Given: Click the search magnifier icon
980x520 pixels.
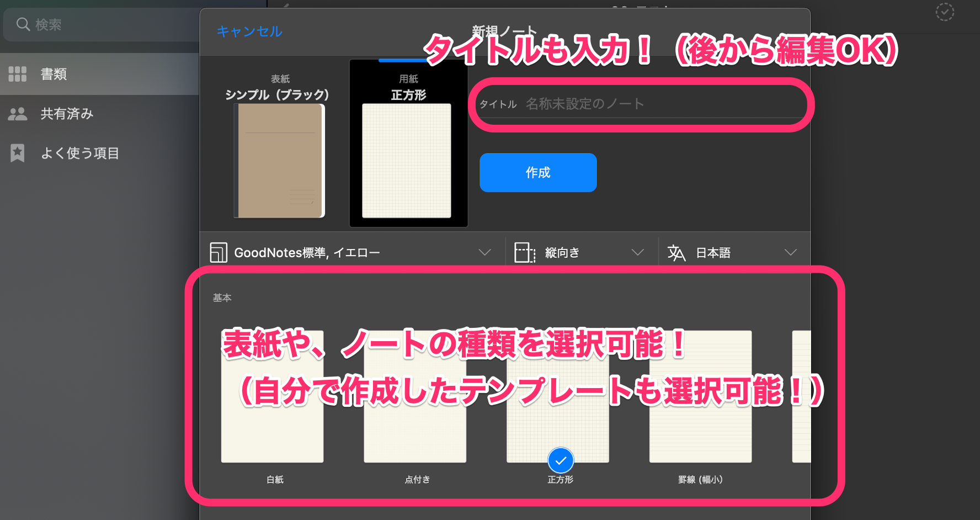Looking at the screenshot, I should click(23, 24).
